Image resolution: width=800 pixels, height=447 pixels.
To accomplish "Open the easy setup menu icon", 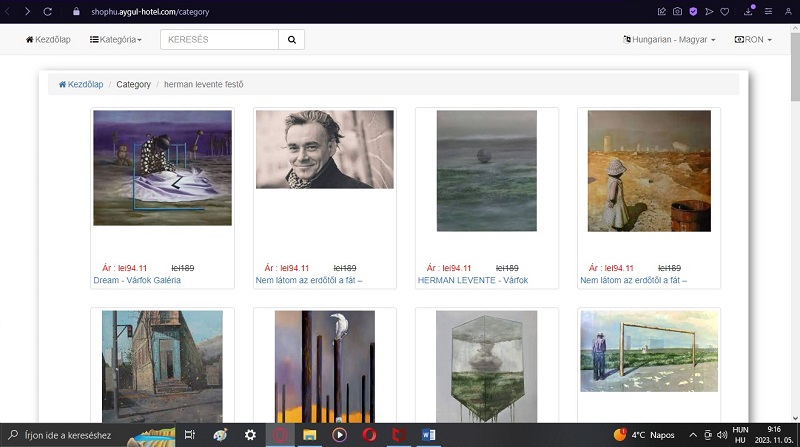I will [768, 11].
